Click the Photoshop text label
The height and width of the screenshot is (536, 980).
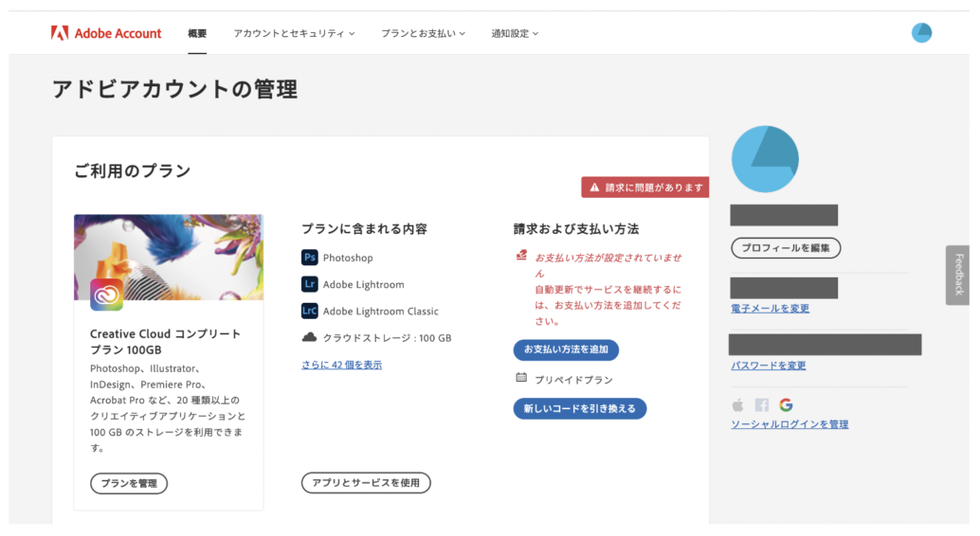pyautogui.click(x=348, y=258)
